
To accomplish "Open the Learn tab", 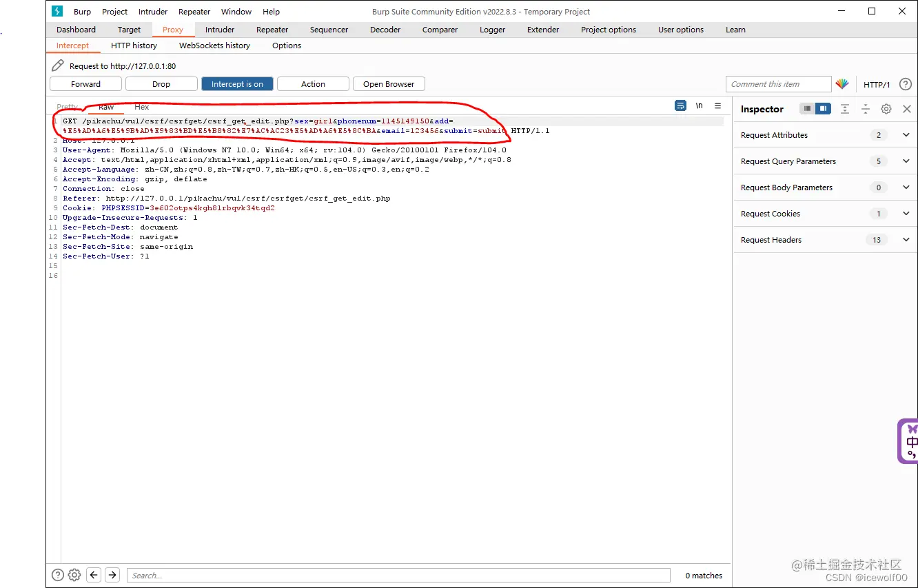I will (735, 30).
